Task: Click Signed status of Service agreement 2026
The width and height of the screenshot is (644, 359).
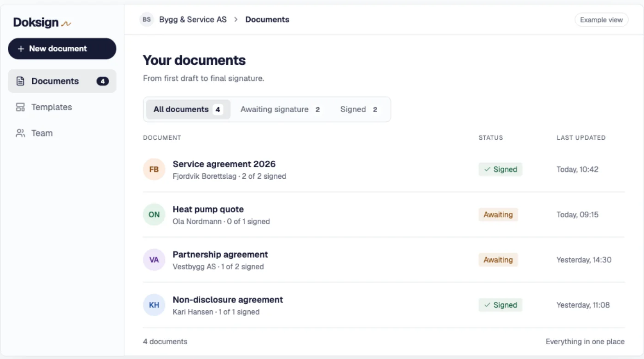Action: (x=500, y=170)
